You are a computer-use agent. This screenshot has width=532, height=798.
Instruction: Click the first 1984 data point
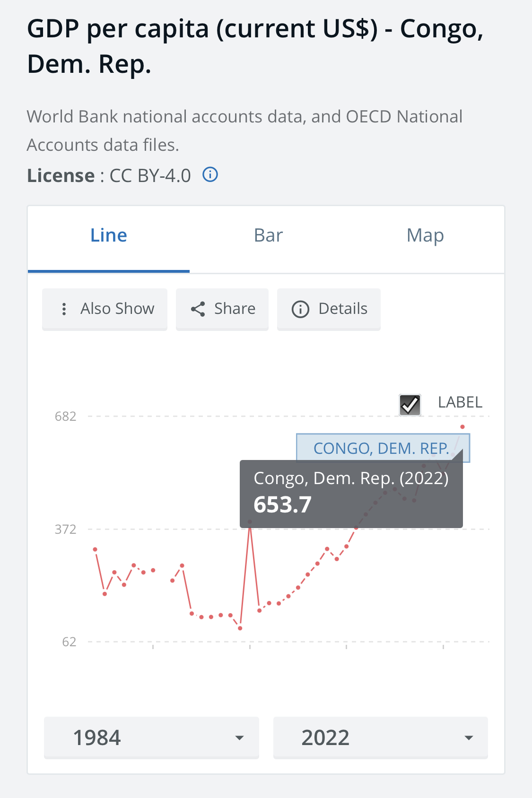(95, 549)
